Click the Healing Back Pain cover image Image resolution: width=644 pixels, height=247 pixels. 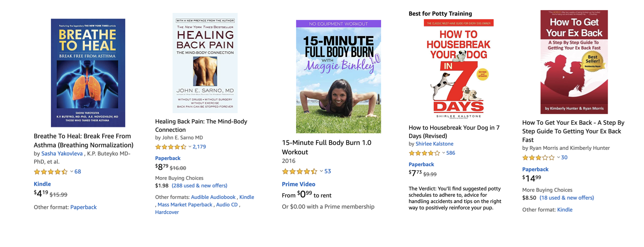pyautogui.click(x=205, y=63)
